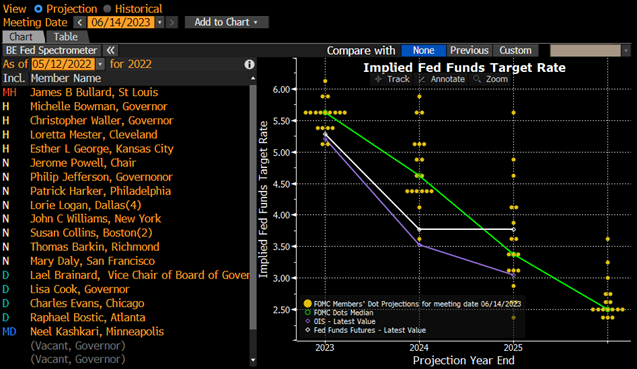Select Thomas Barkin, Richmond
637x369 pixels.
[95, 247]
